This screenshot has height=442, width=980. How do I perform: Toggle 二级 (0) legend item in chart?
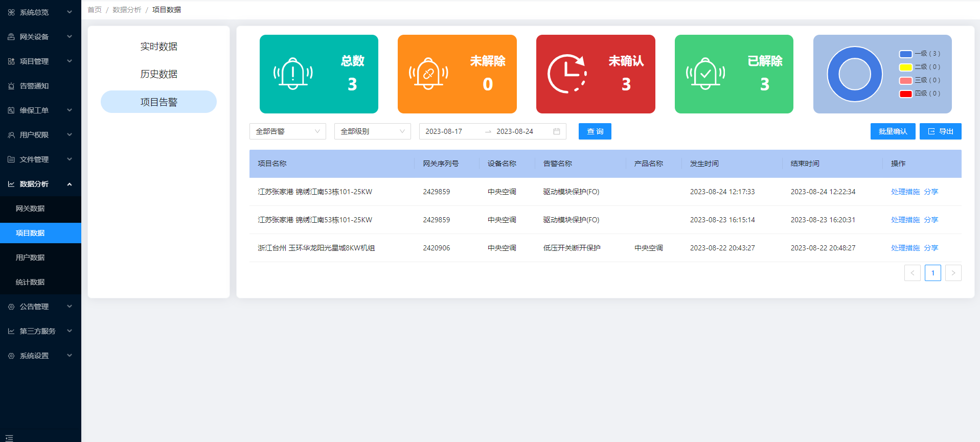pos(920,67)
